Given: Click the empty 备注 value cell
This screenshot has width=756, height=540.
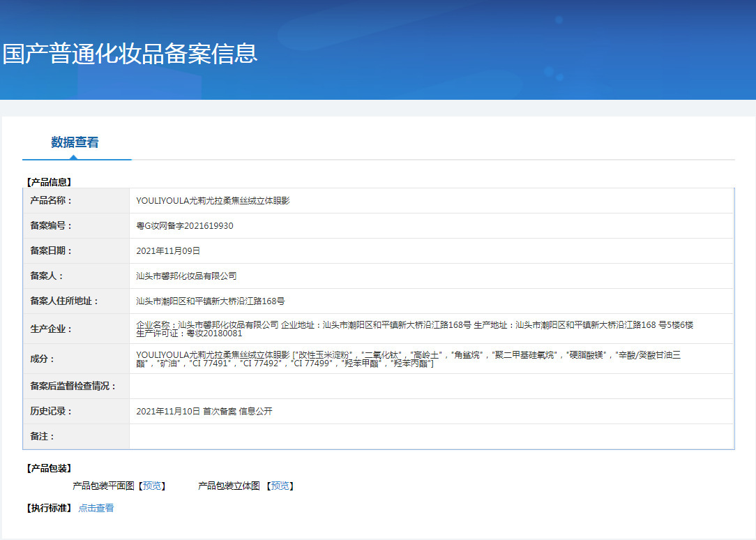Looking at the screenshot, I should pyautogui.click(x=431, y=436).
